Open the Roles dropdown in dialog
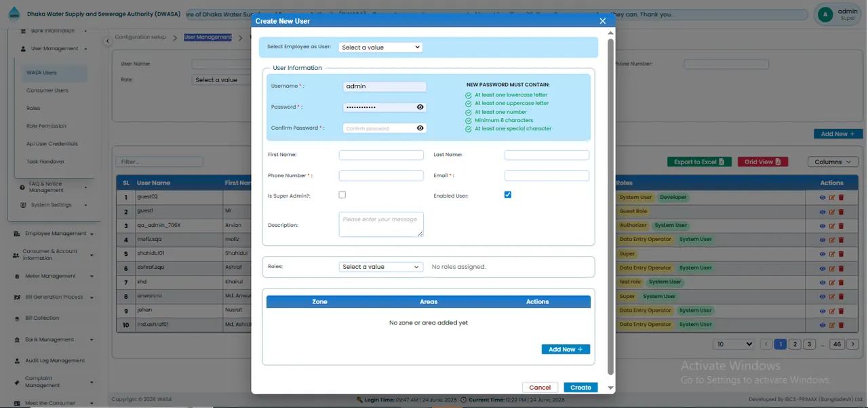This screenshot has width=868, height=408. coord(381,267)
